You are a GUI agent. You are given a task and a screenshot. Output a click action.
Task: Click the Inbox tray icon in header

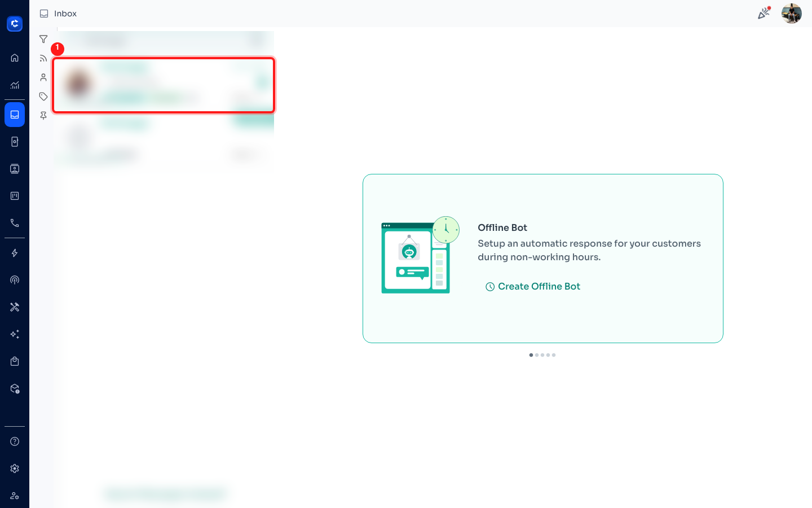tap(44, 14)
